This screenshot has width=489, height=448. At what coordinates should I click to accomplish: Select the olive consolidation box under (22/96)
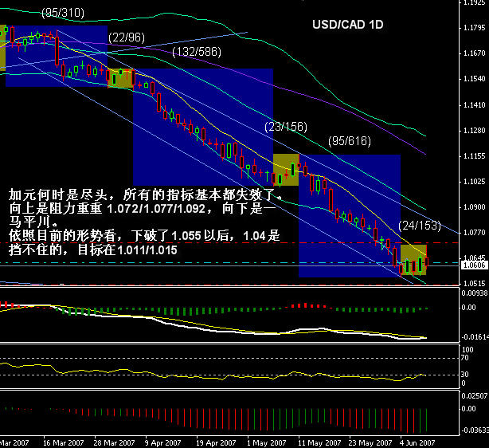[120, 78]
